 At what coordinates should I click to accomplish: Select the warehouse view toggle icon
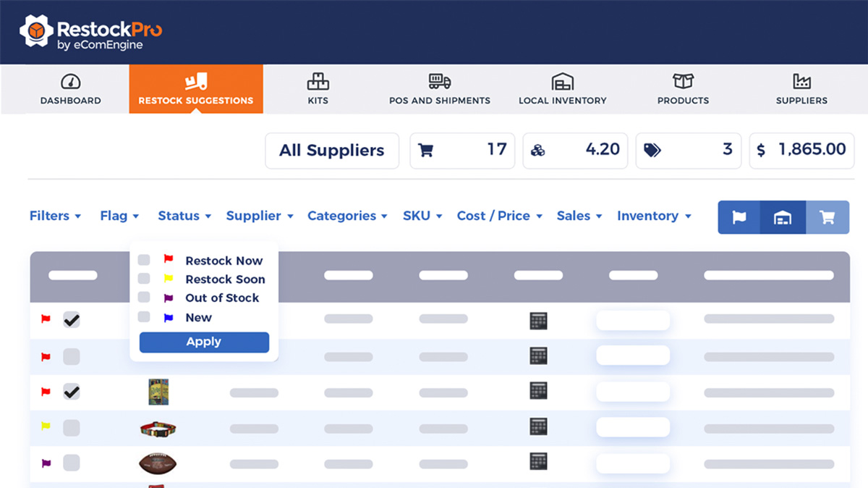(x=783, y=217)
